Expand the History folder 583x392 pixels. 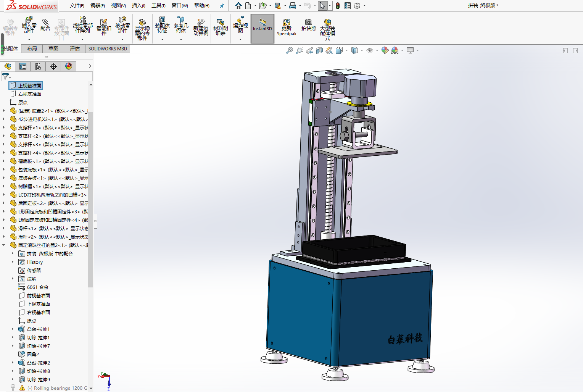pos(13,262)
